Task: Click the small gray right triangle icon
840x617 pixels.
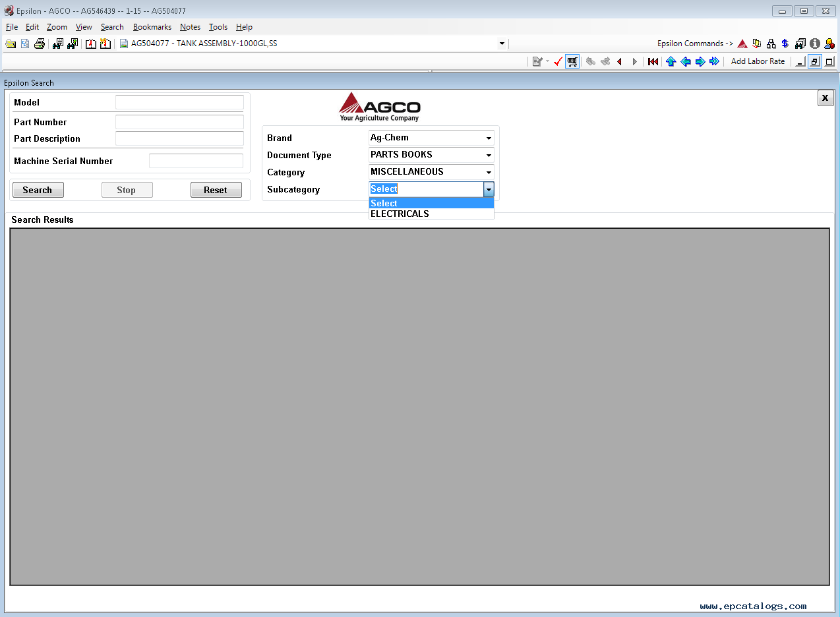Action: 635,61
